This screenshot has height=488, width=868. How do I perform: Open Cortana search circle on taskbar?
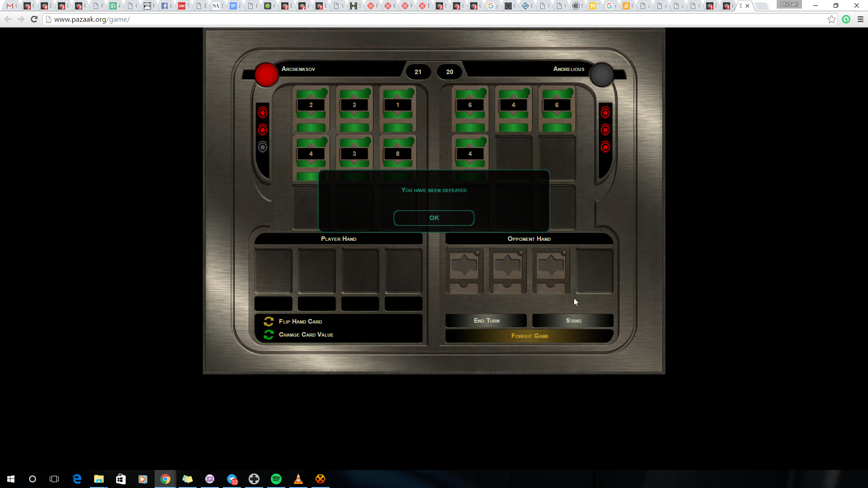coord(33,479)
